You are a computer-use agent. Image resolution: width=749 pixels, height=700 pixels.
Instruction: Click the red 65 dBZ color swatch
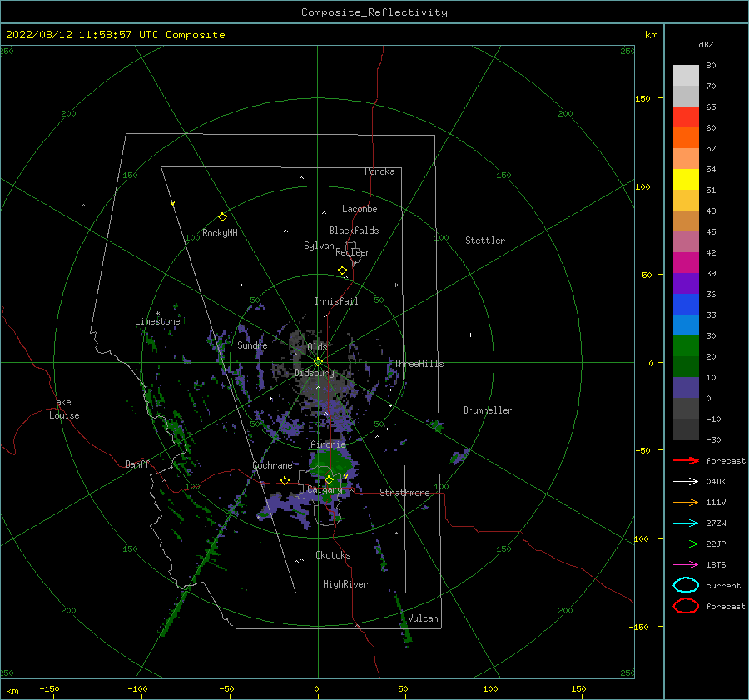[686, 117]
